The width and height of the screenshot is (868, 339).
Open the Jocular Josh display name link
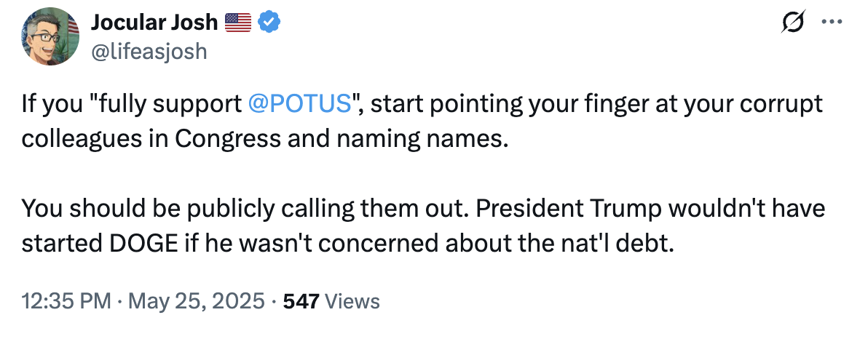click(154, 22)
